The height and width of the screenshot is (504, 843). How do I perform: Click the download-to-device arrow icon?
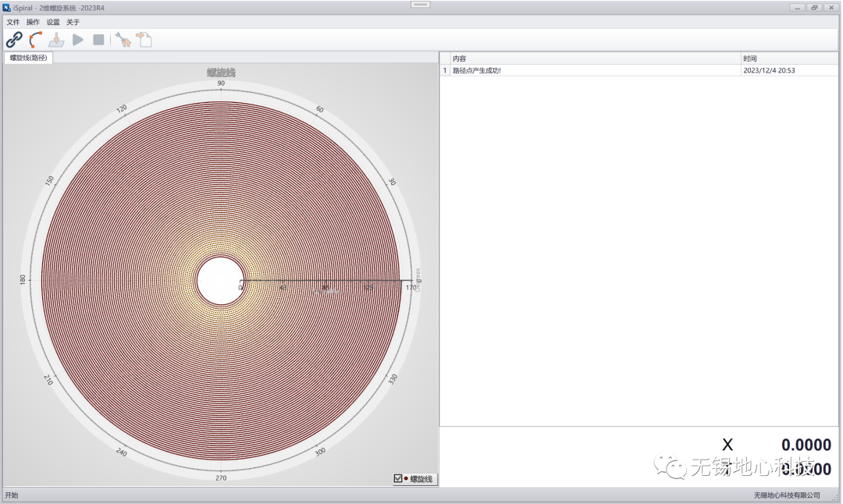tap(56, 40)
